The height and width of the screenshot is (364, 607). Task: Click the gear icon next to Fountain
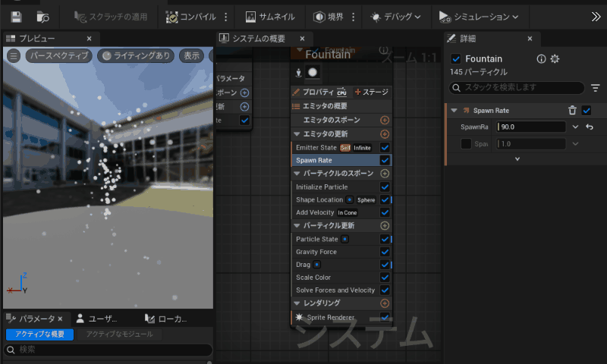[x=555, y=59]
